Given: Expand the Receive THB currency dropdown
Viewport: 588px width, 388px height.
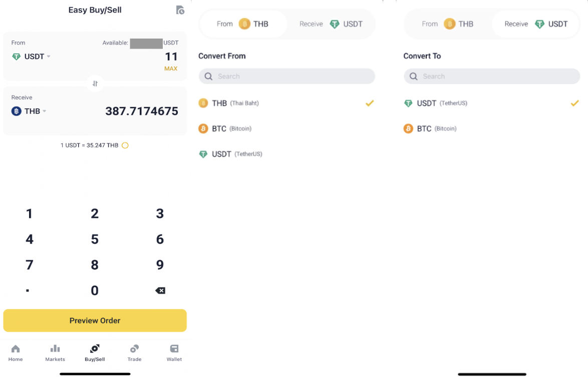Looking at the screenshot, I should [x=30, y=111].
